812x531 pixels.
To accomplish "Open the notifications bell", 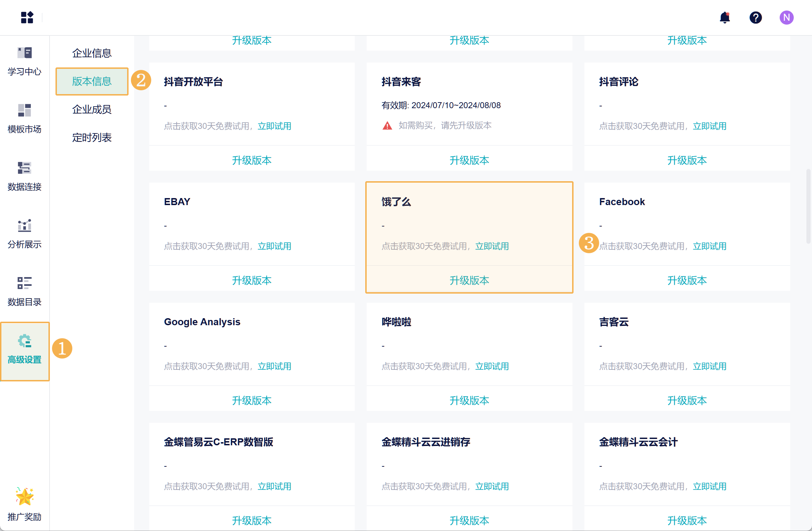I will pyautogui.click(x=725, y=17).
